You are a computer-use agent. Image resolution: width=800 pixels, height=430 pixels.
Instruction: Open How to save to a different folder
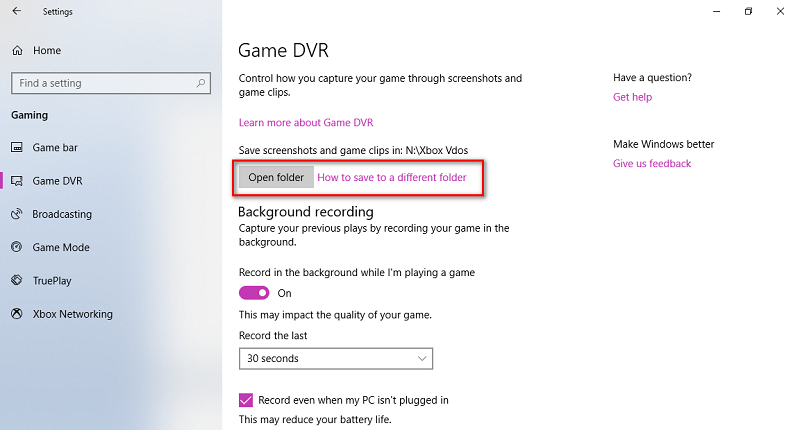click(x=392, y=177)
